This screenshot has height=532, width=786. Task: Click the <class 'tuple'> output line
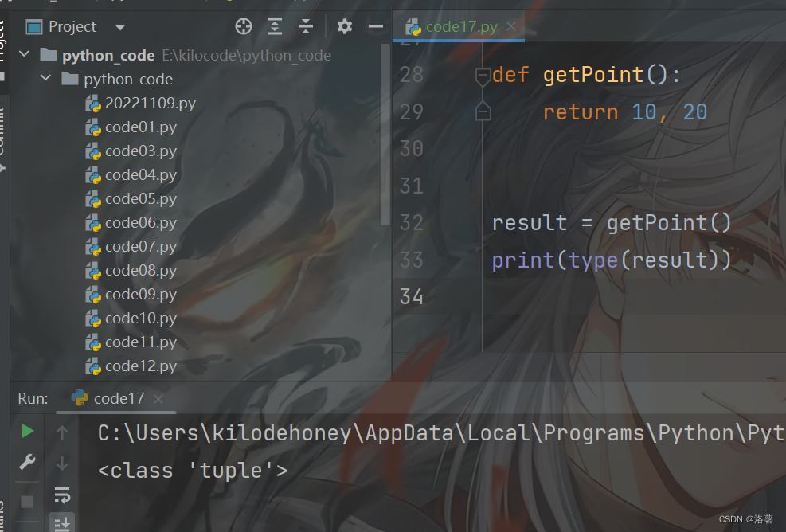(x=193, y=471)
